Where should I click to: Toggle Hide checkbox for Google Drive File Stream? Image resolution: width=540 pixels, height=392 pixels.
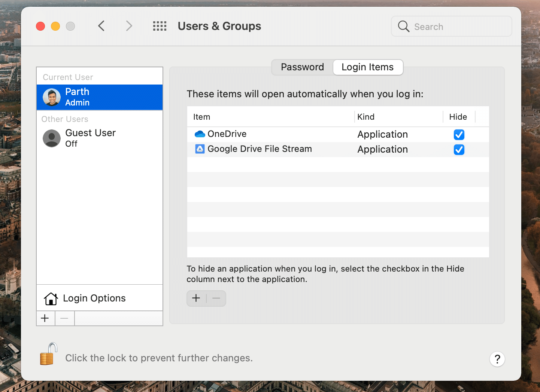[x=459, y=150]
